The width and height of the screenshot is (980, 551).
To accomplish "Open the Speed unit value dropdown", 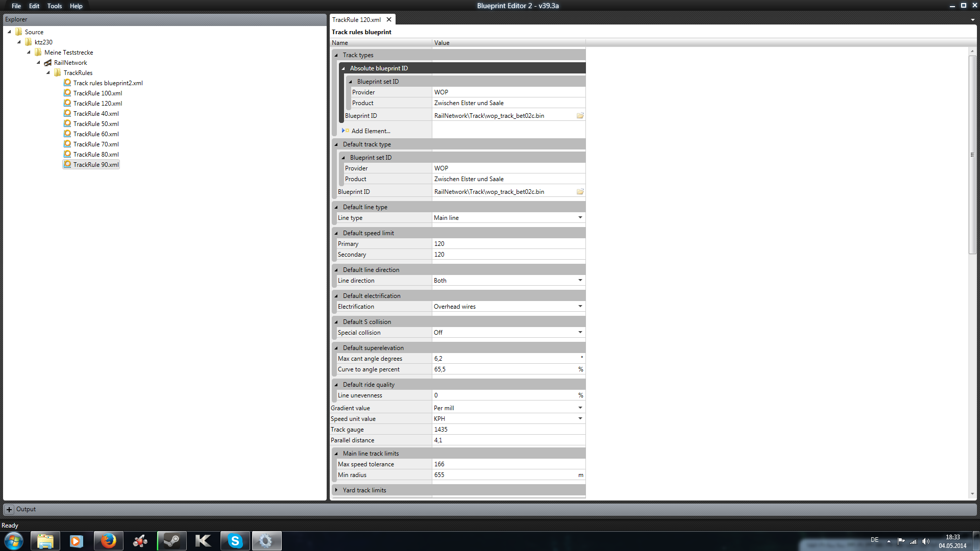I will pos(580,419).
